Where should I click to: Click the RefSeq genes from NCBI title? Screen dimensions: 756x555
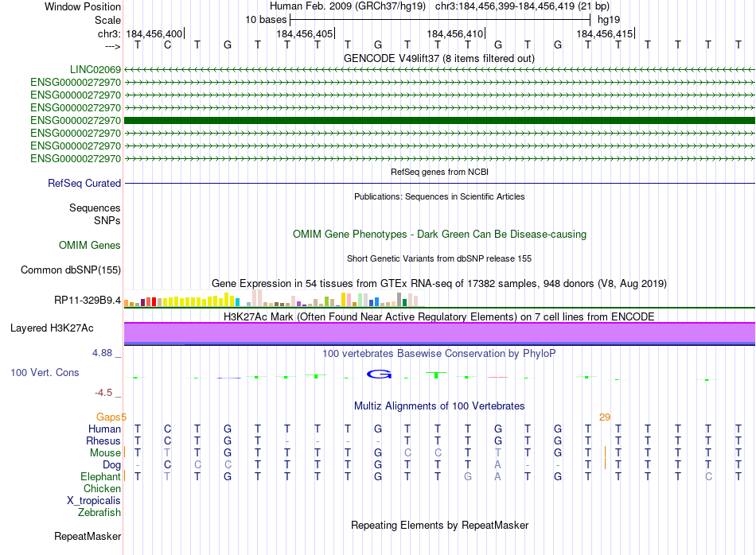(439, 172)
